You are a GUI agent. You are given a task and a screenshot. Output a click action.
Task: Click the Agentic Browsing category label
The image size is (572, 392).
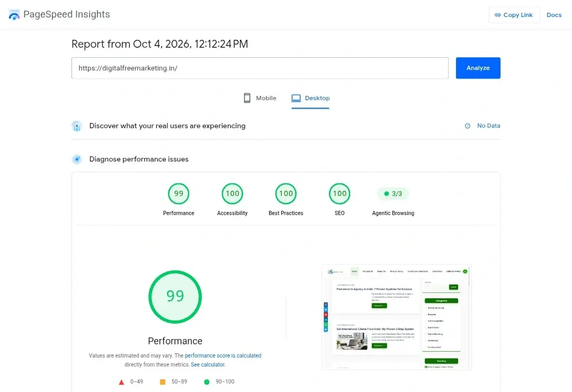point(393,213)
